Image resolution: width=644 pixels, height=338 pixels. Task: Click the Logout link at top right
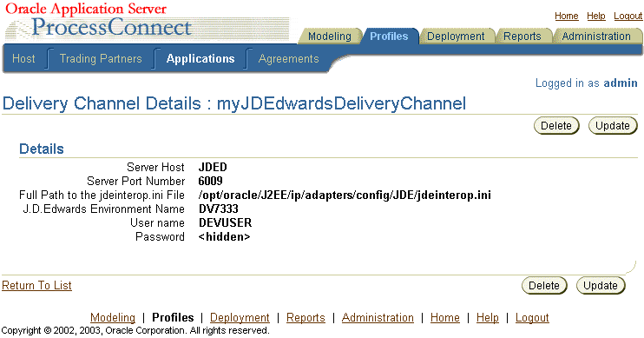628,16
